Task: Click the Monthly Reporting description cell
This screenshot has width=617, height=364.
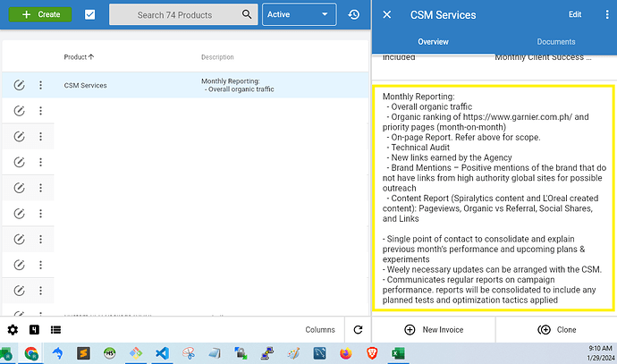Action: coord(237,85)
